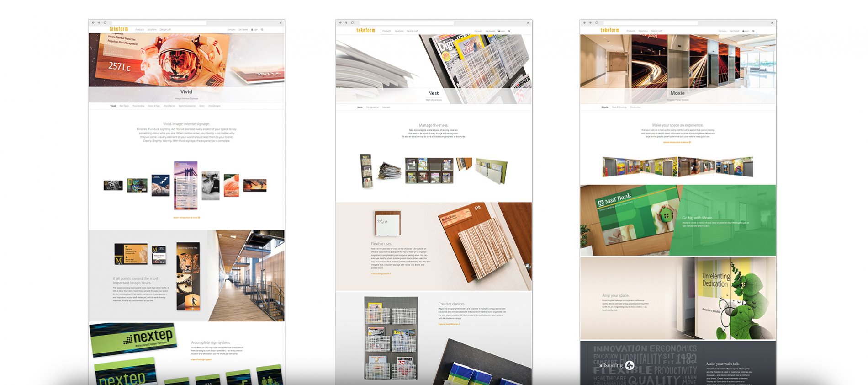The height and width of the screenshot is (385, 868).
Task: Open Solutions menu in the Vivid window
Action: click(152, 30)
